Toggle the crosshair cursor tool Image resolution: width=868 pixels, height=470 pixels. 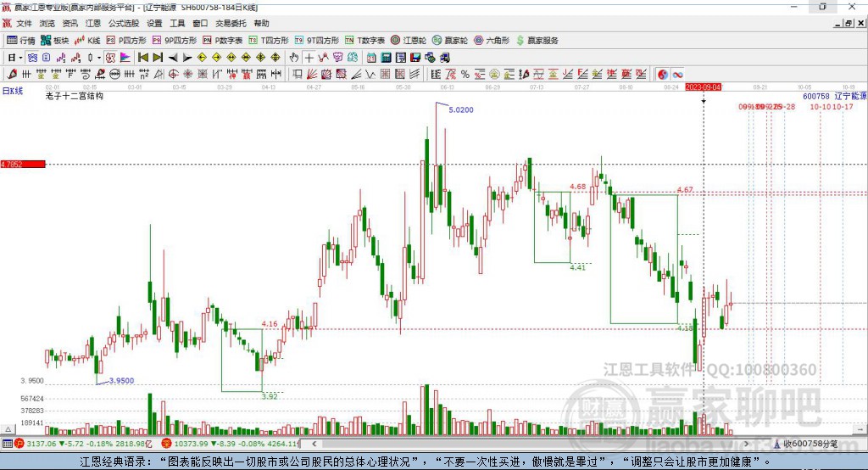point(309,58)
